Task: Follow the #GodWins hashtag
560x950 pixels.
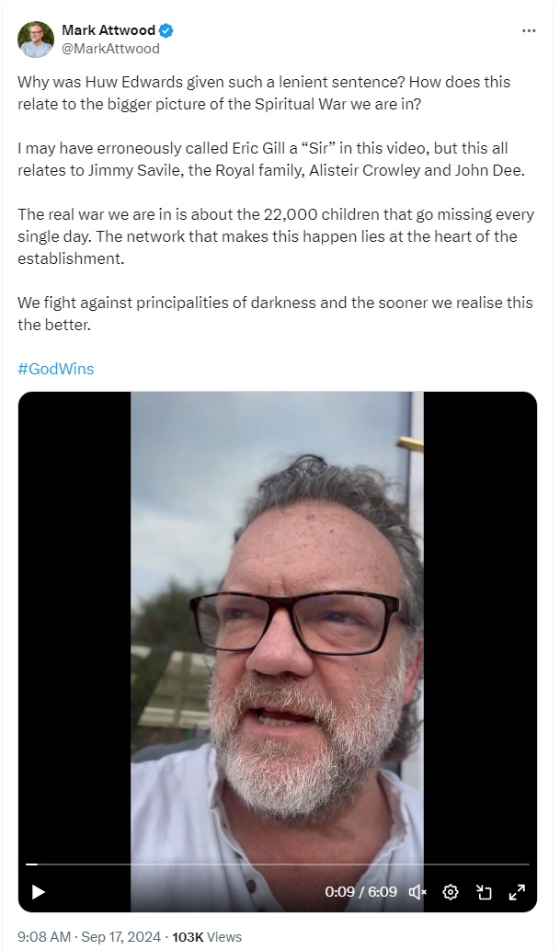Action: coord(56,369)
